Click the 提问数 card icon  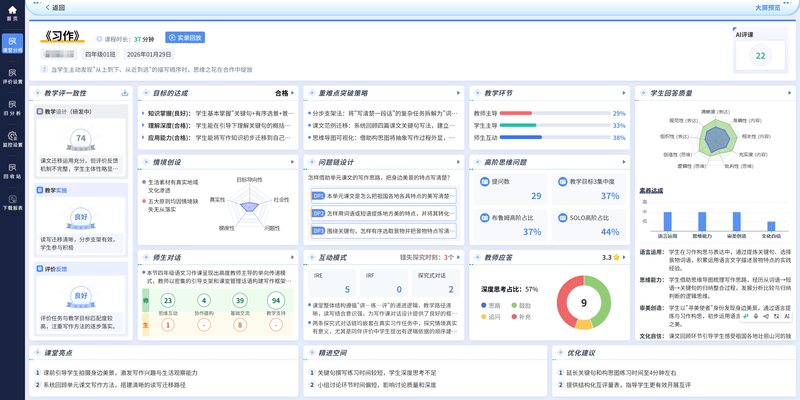[484, 181]
